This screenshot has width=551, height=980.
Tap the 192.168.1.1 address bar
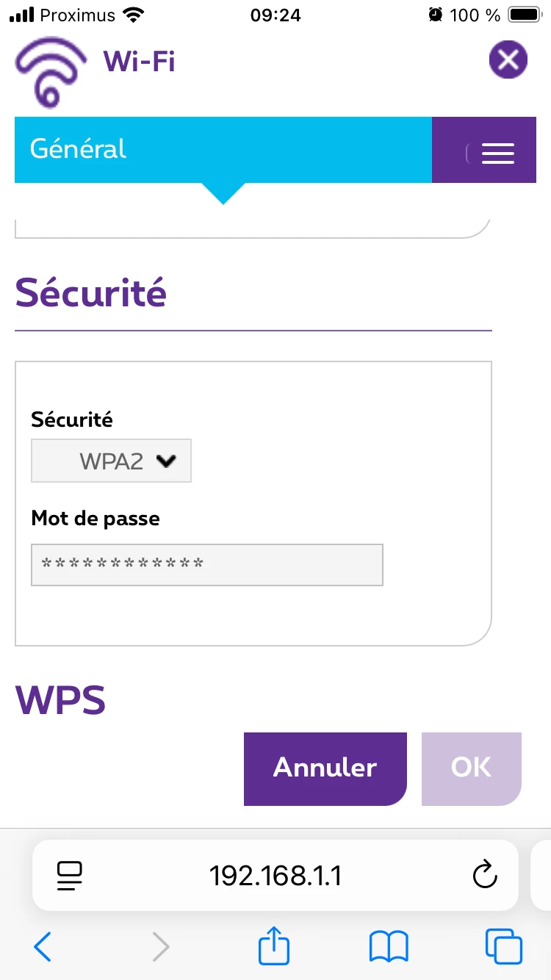click(x=275, y=875)
